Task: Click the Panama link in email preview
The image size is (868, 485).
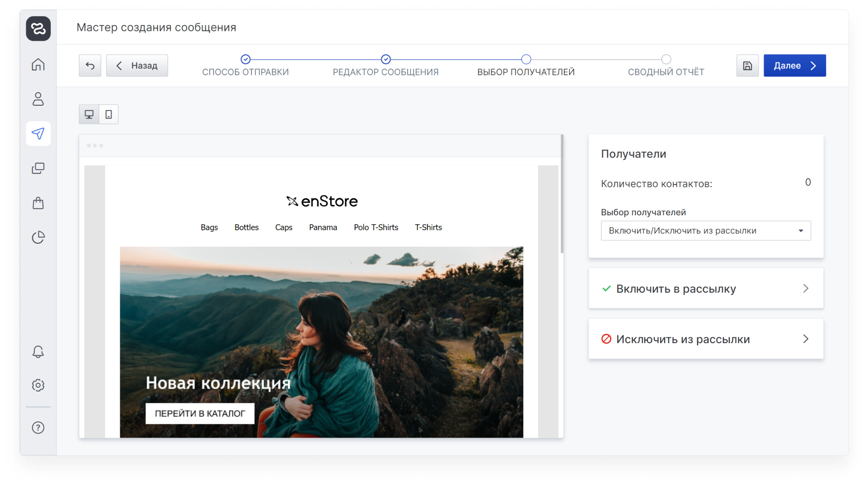Action: (x=323, y=228)
